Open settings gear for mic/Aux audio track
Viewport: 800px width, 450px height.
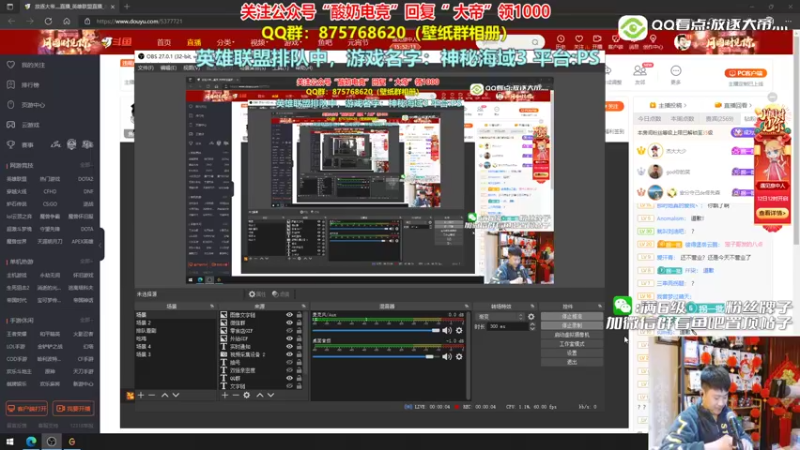click(459, 331)
